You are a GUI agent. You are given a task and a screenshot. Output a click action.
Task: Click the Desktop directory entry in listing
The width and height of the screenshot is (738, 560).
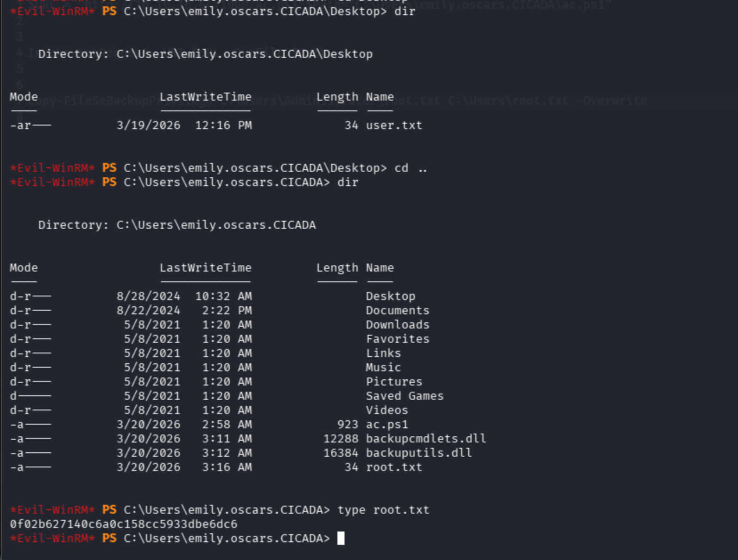390,296
